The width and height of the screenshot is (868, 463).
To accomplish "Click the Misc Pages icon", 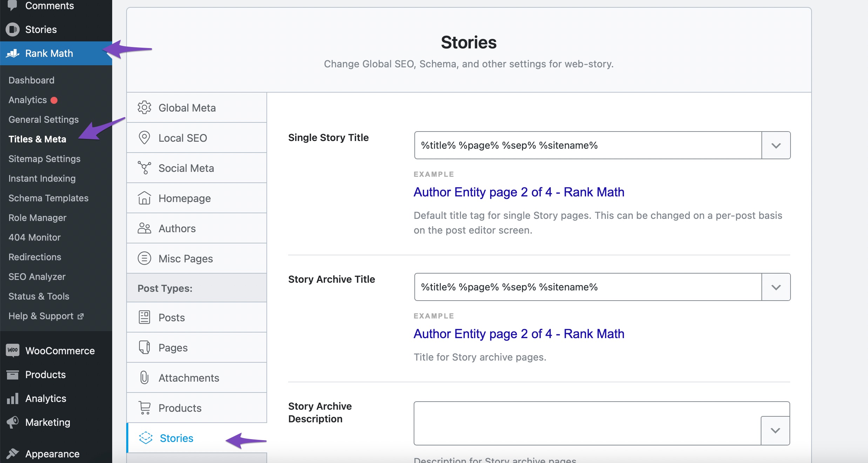I will pos(144,259).
